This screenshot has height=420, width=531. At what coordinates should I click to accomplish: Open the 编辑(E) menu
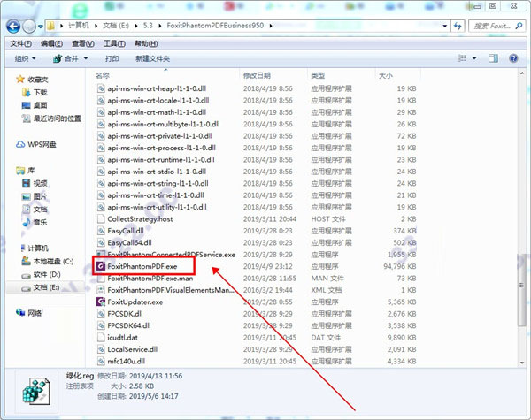pos(51,43)
